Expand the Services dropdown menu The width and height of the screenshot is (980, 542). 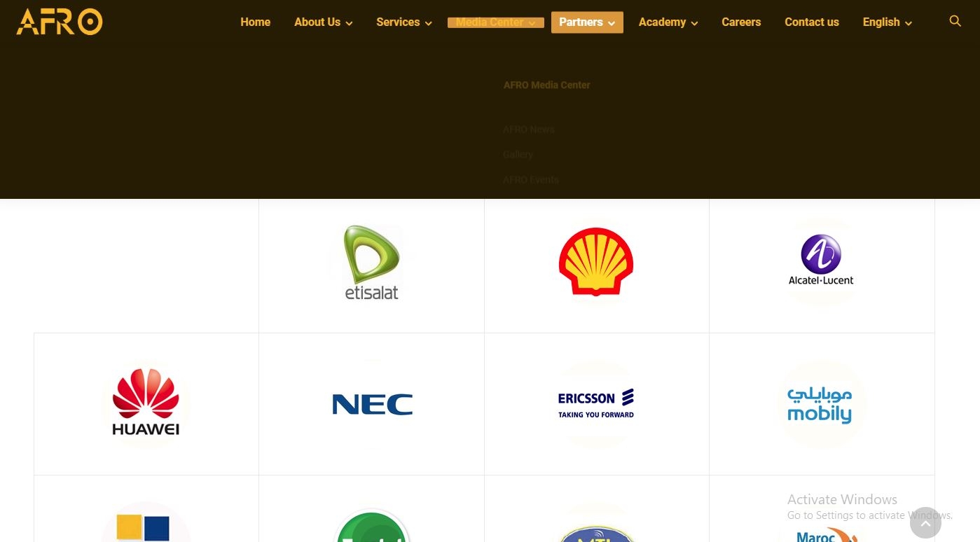403,22
